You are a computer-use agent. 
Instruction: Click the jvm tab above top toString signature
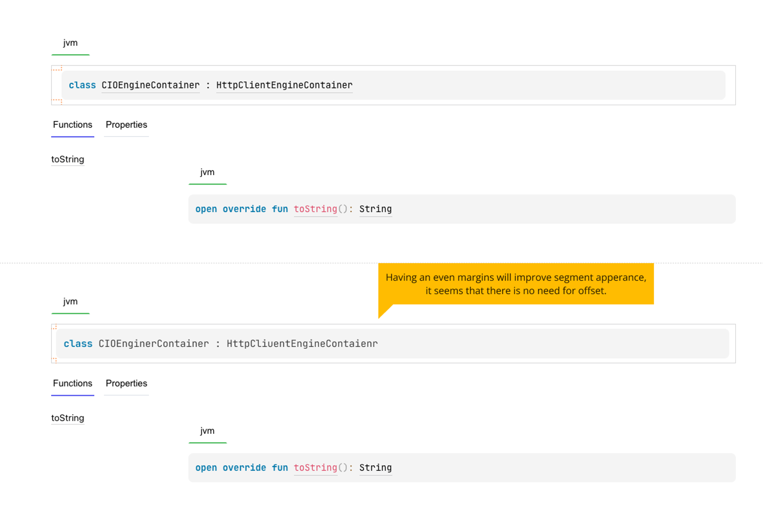207,172
